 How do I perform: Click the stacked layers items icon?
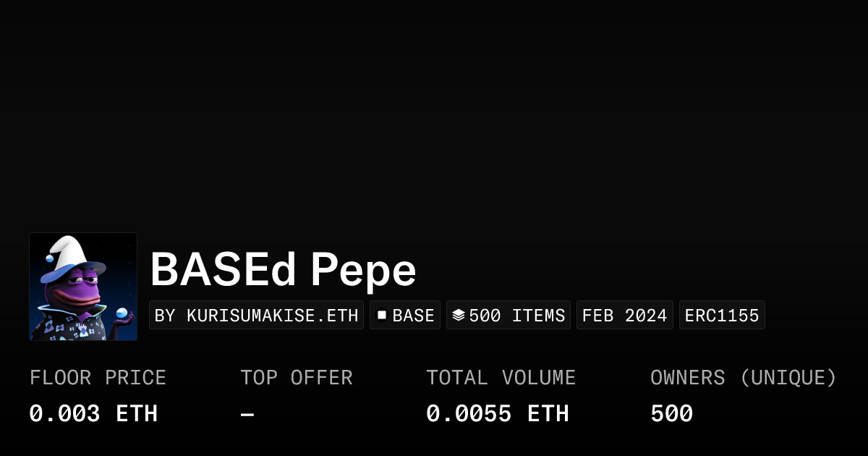click(x=458, y=316)
